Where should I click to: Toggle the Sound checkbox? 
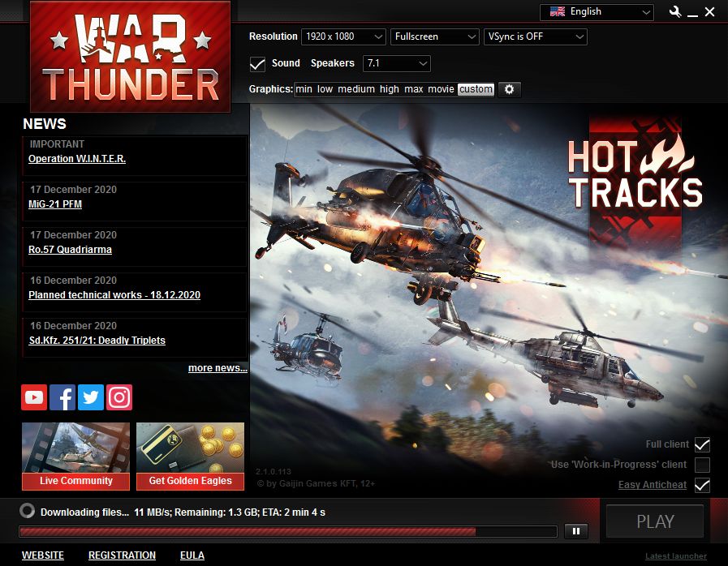[257, 63]
